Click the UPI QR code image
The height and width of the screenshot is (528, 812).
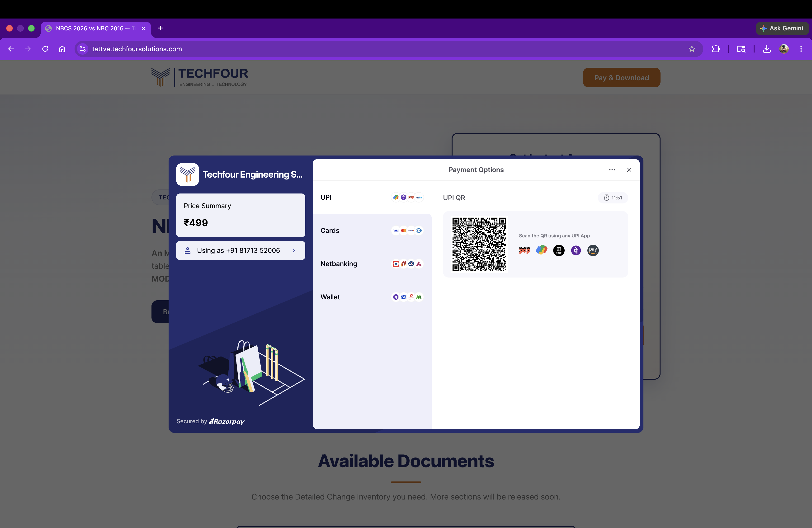pyautogui.click(x=479, y=244)
